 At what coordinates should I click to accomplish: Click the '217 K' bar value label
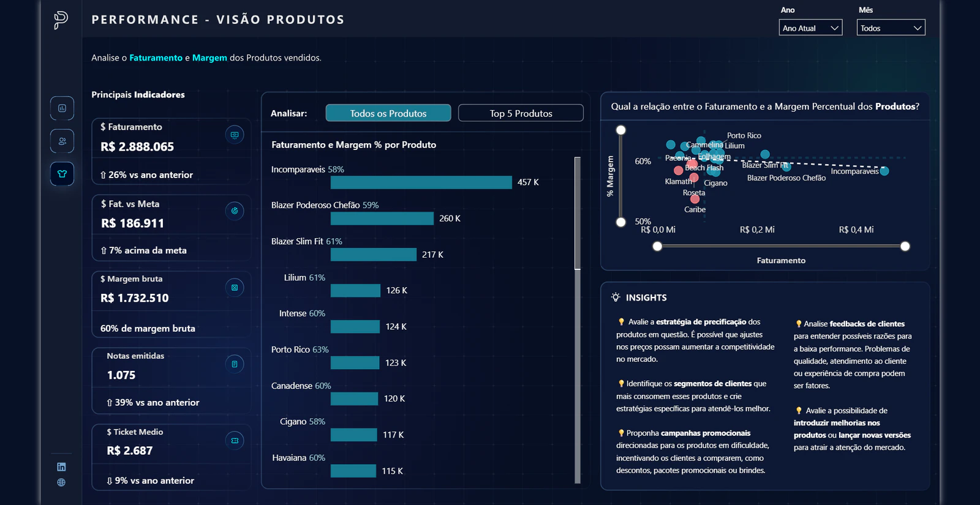[x=432, y=255]
